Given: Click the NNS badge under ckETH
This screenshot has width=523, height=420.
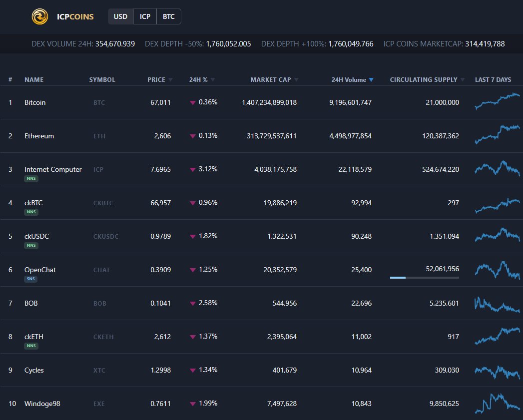Looking at the screenshot, I should click(x=31, y=346).
